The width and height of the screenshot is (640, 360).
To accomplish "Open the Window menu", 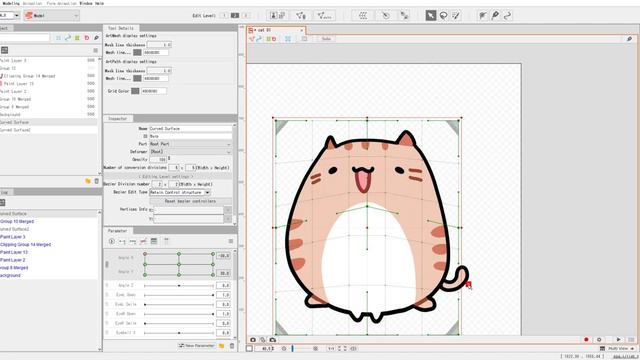I will click(86, 3).
